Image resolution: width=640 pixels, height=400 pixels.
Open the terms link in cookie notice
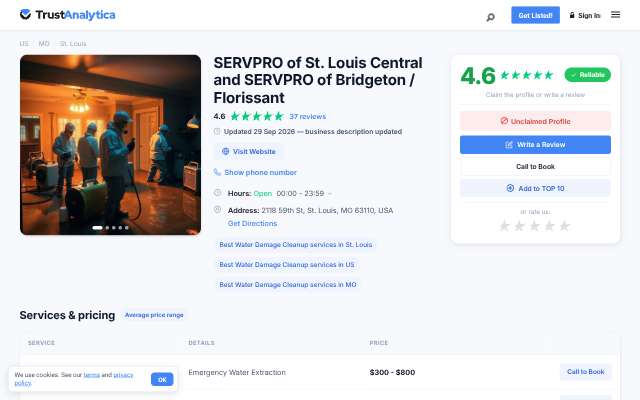click(91, 375)
